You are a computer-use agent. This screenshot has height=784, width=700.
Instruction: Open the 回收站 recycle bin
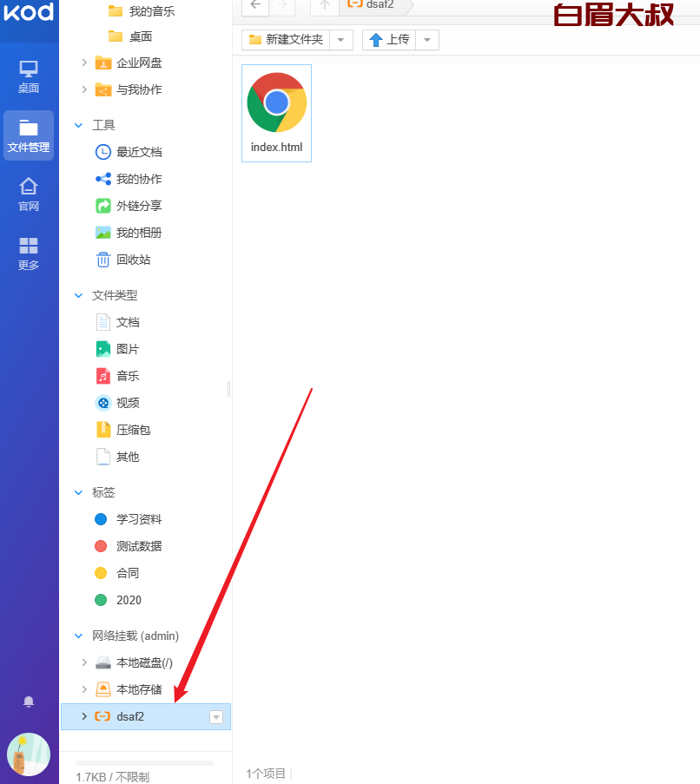click(x=133, y=260)
